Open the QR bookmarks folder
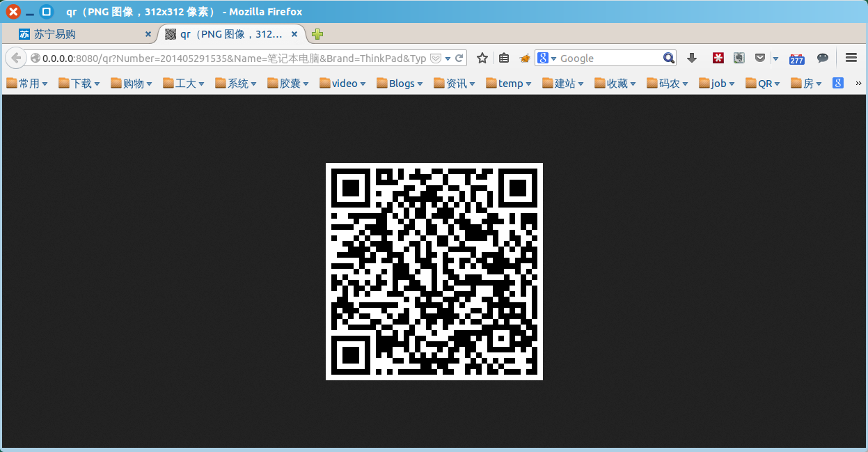The height and width of the screenshot is (452, 868). click(764, 84)
